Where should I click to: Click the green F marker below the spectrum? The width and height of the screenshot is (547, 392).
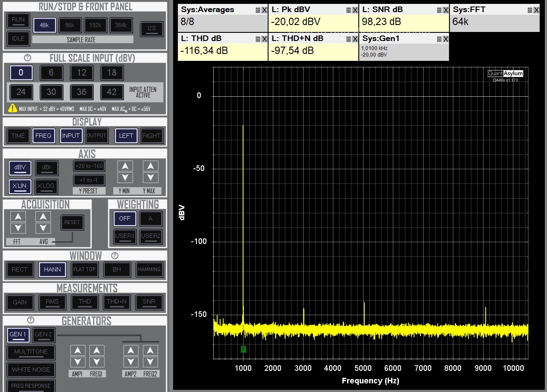point(243,349)
